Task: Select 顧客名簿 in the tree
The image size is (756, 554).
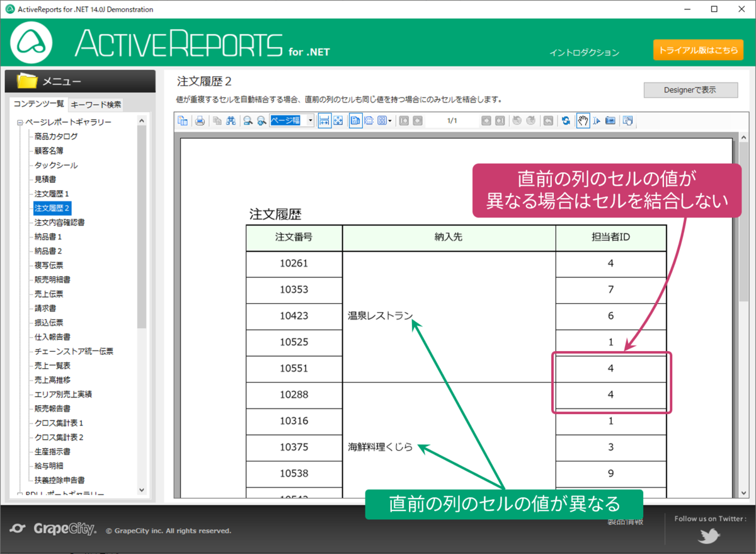Action: pyautogui.click(x=49, y=151)
